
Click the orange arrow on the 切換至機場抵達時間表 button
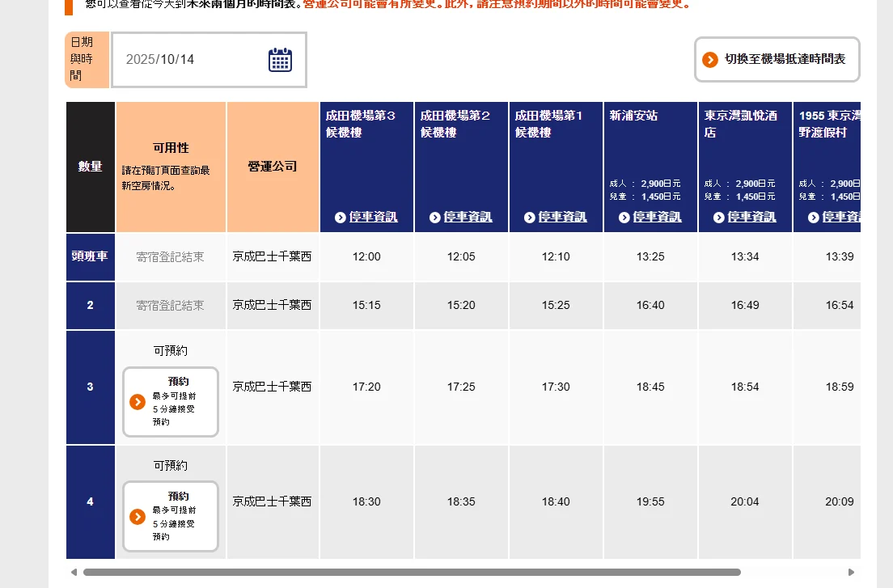tap(709, 60)
